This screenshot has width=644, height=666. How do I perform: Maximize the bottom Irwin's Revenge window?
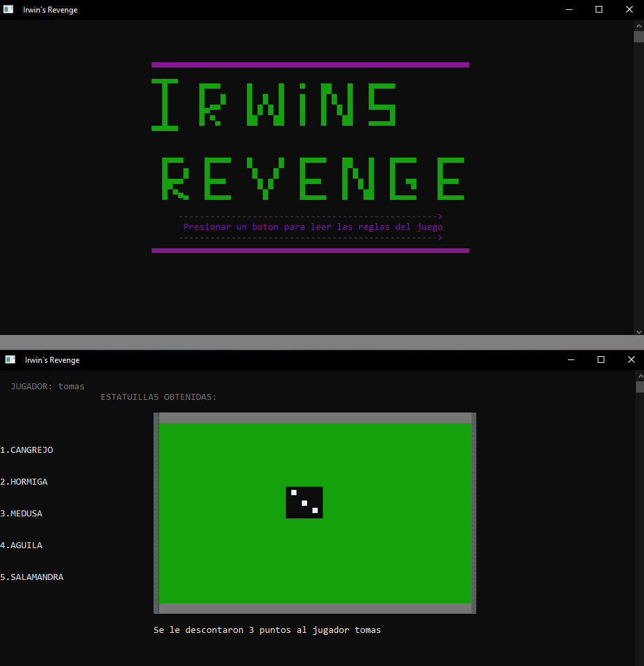[x=601, y=359]
